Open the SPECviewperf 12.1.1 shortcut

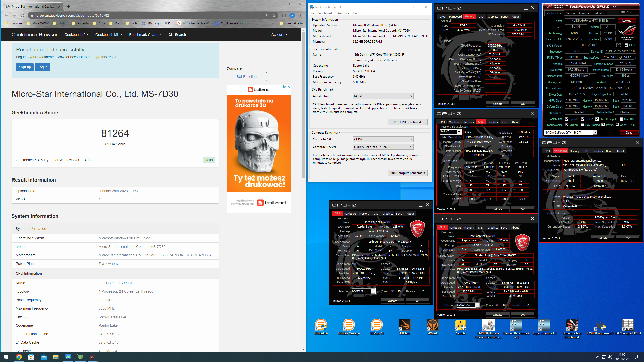628,327
